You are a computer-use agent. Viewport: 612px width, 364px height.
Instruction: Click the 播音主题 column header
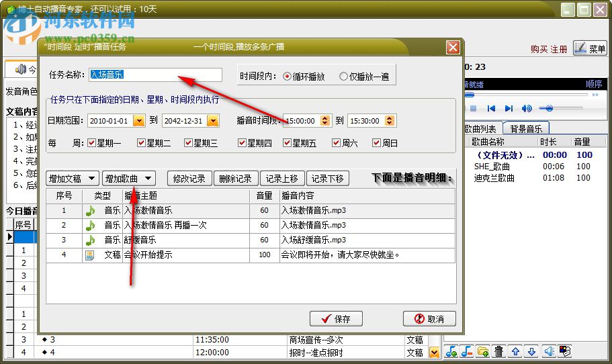(x=186, y=196)
